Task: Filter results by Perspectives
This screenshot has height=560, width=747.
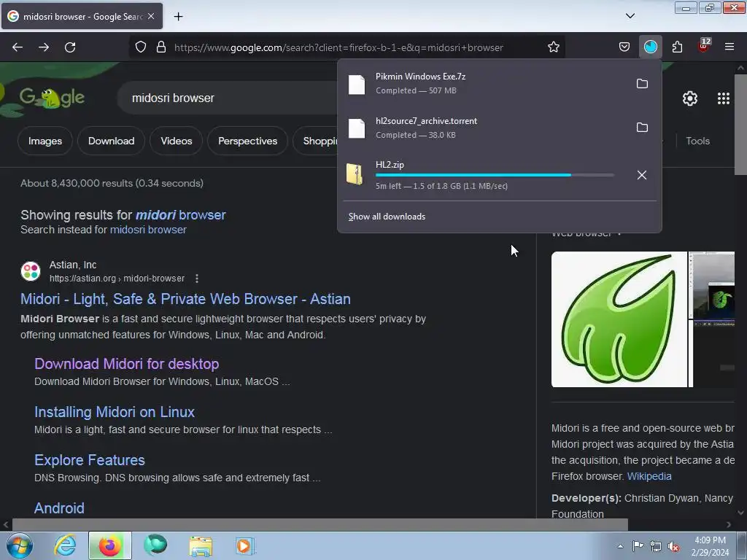Action: 248,141
